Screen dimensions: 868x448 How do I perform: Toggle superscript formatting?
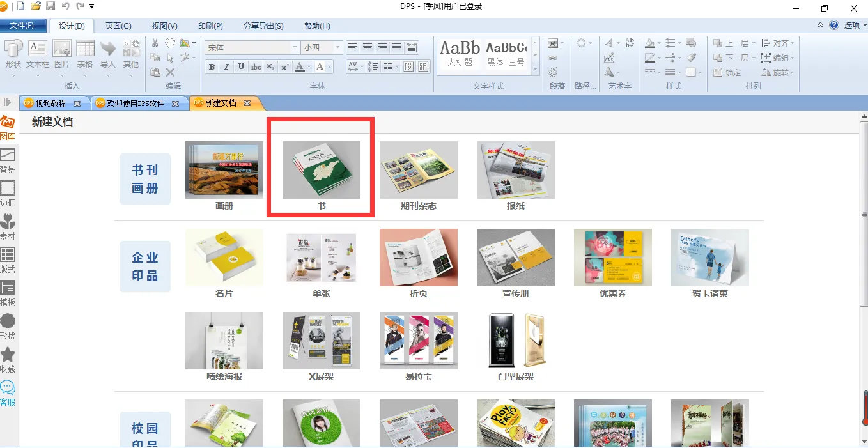285,66
